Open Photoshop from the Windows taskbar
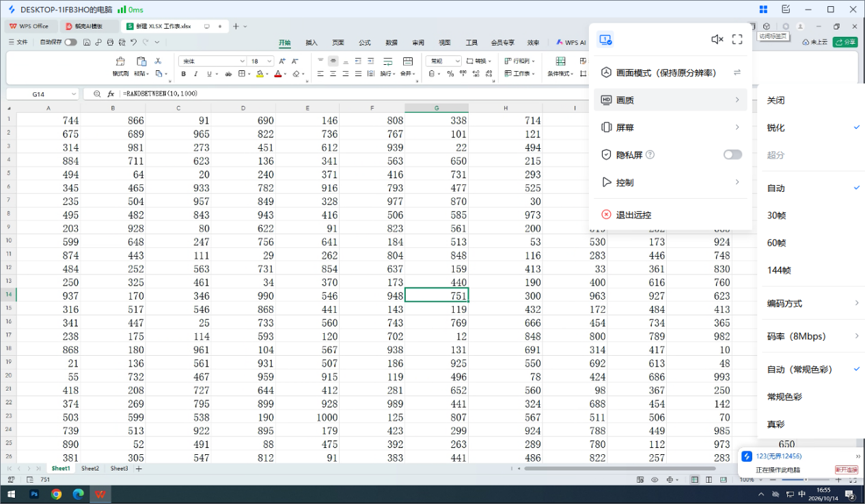Screen dimensions: 865x504 33,494
